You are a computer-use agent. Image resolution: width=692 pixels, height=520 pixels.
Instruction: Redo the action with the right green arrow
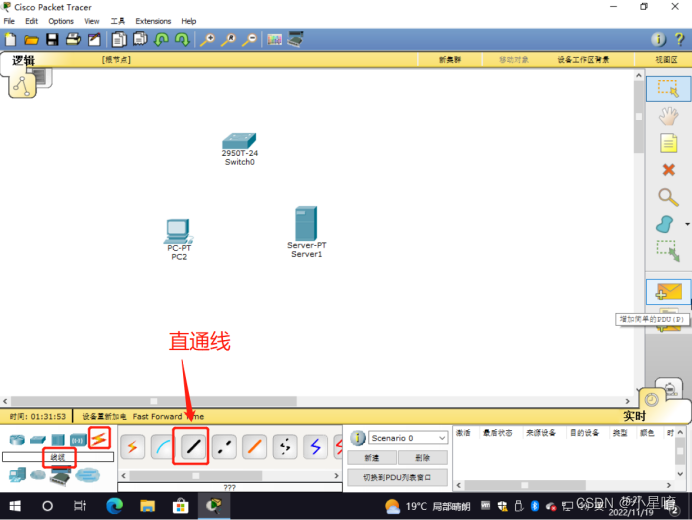(182, 40)
